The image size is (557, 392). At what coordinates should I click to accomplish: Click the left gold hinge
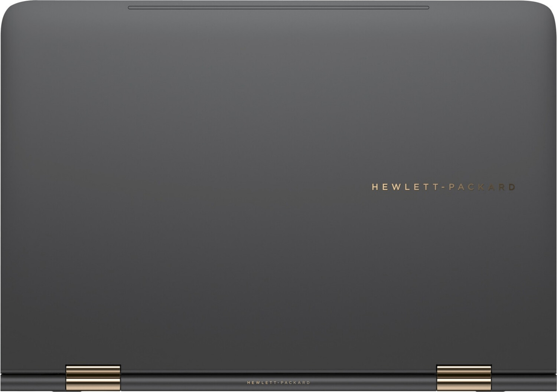(93, 378)
